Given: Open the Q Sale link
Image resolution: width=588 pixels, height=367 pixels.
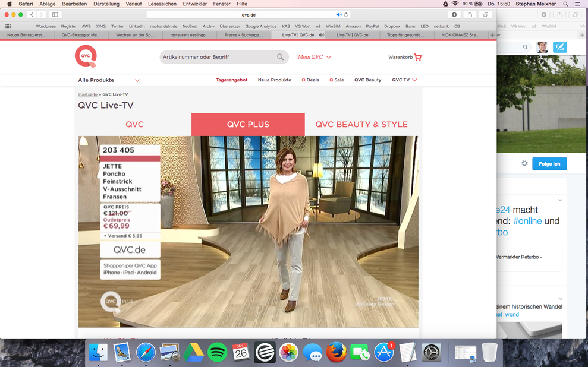Looking at the screenshot, I should pos(337,80).
